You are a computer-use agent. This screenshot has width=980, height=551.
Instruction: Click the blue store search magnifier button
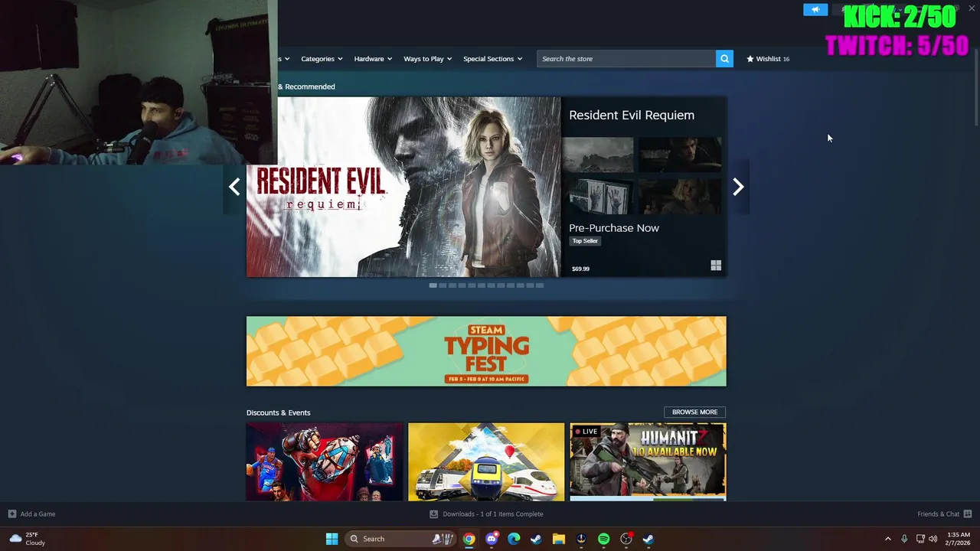point(724,59)
